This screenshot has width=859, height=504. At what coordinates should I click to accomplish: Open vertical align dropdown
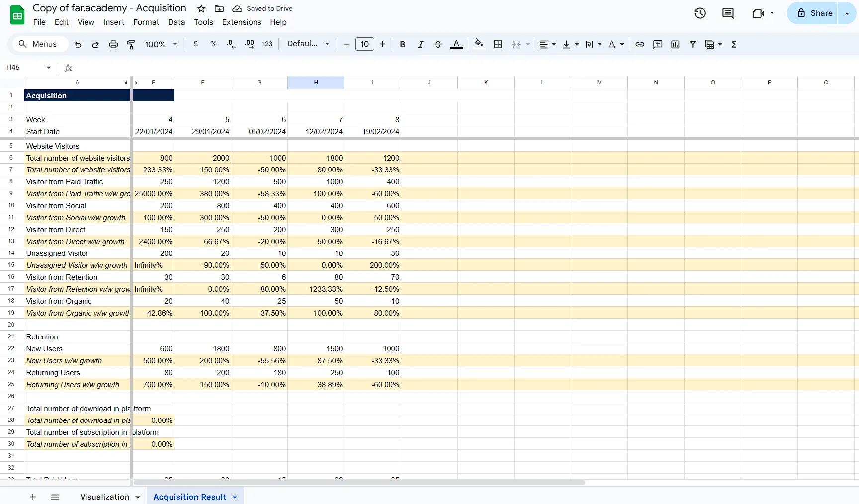[570, 44]
